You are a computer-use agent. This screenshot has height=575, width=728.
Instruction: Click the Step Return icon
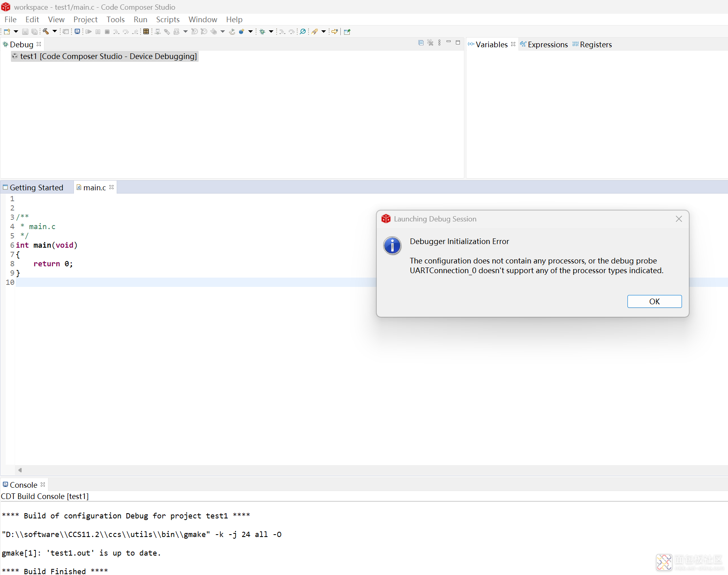click(135, 32)
